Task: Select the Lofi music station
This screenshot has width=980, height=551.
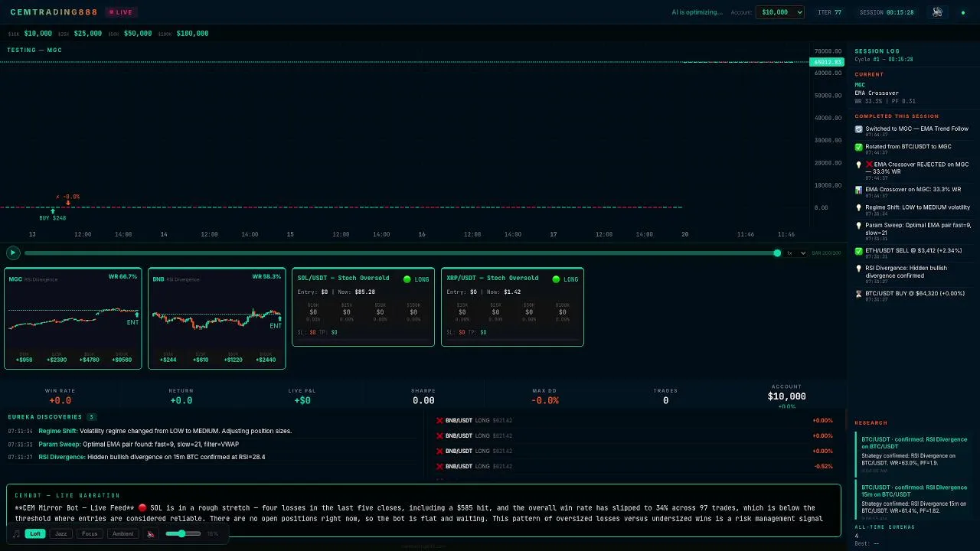Action: point(34,534)
